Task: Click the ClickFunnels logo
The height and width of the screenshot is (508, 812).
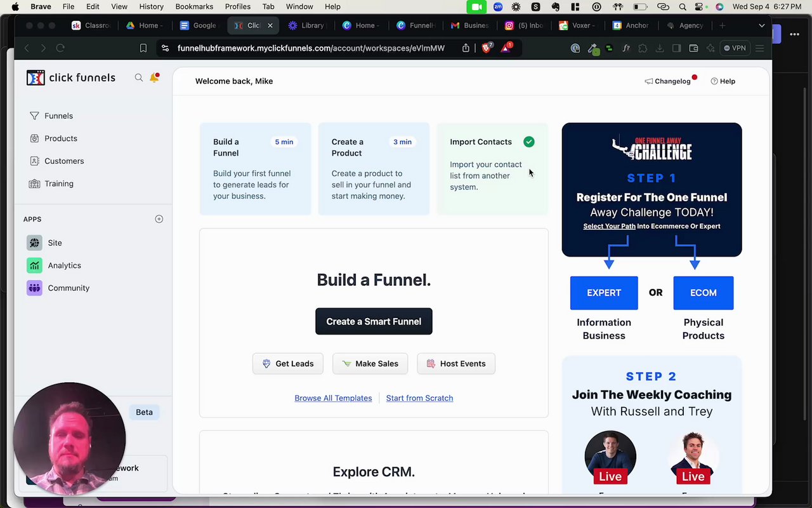Action: click(x=71, y=77)
